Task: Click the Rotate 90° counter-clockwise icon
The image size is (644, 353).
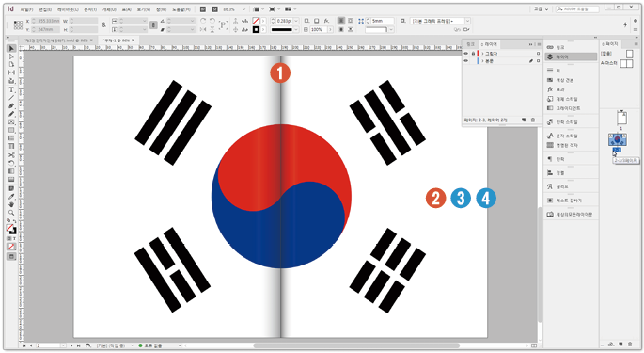Action: pyautogui.click(x=212, y=21)
